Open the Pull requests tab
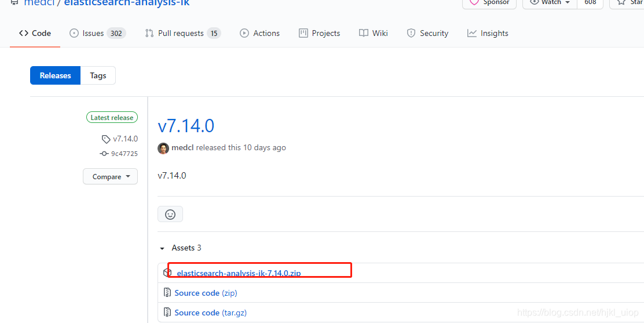Screen dimensions: 644x323 [183, 33]
